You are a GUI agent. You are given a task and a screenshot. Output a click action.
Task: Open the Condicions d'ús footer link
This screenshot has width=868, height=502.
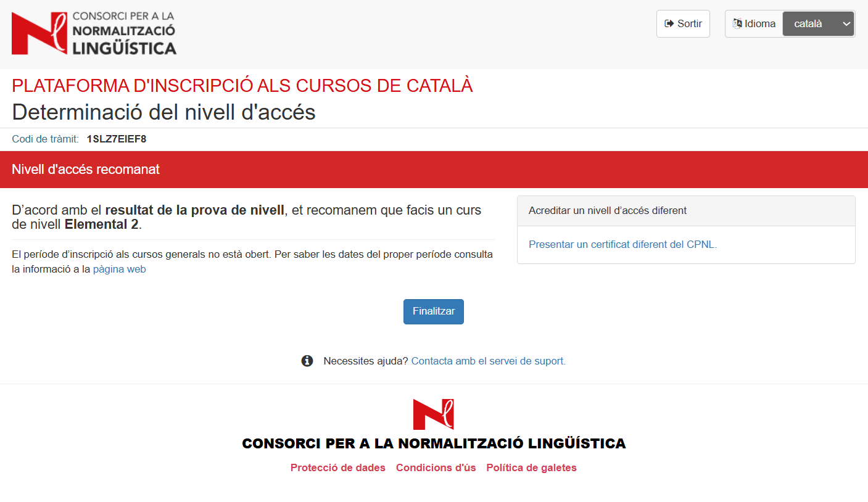(436, 468)
